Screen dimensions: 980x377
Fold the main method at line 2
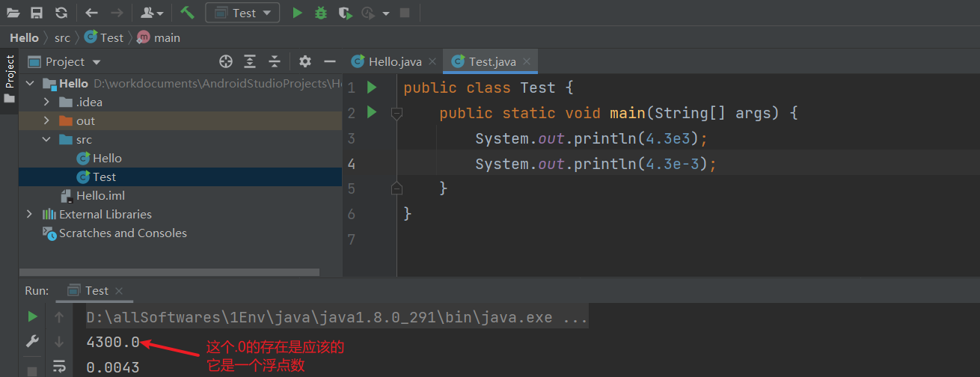point(396,113)
